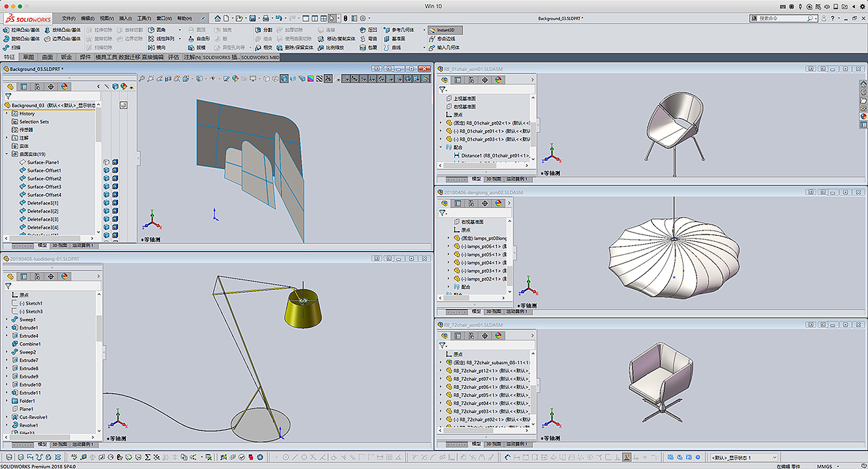Switch to the 评估 evaluate ribbon tab
The height and width of the screenshot is (469, 868).
174,58
